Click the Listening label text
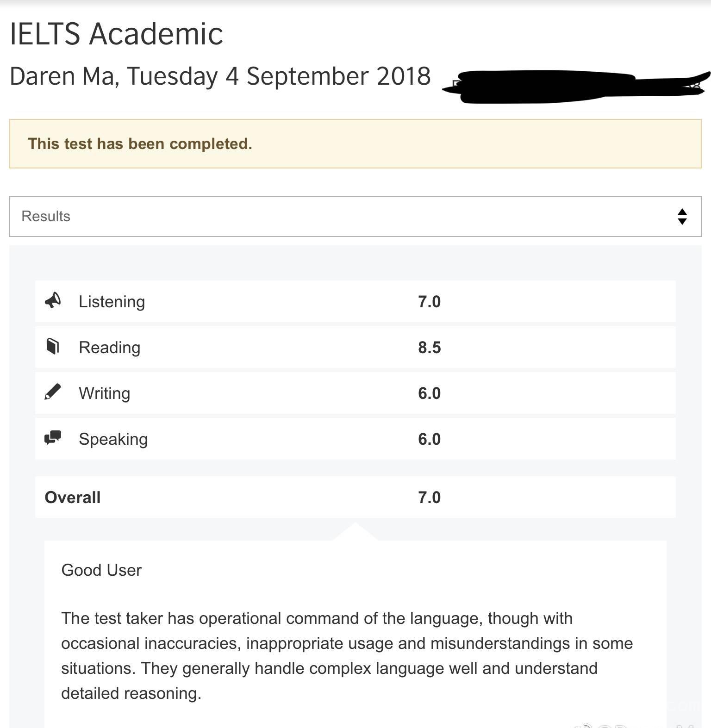The image size is (711, 728). tap(112, 302)
